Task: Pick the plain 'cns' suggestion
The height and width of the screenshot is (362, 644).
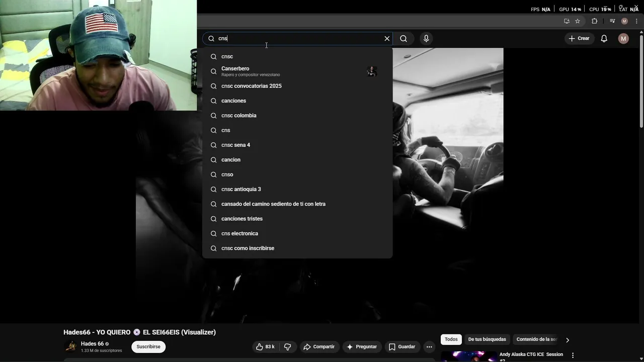Action: [297, 130]
